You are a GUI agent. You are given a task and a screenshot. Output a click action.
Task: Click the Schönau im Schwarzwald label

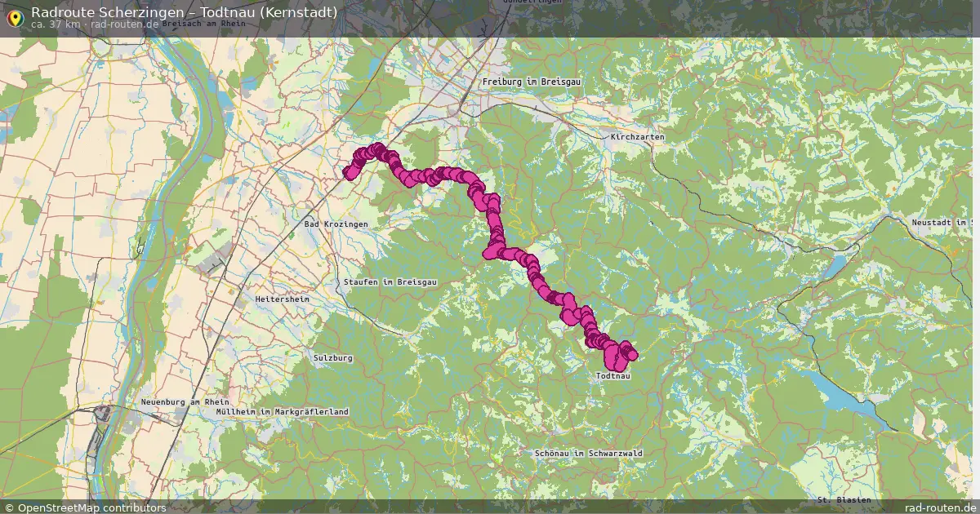(589, 453)
